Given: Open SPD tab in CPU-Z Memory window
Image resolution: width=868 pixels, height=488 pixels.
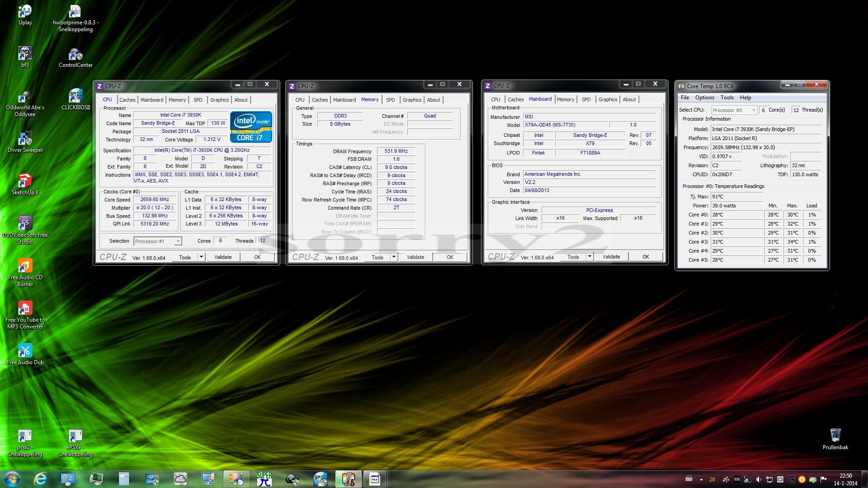Looking at the screenshot, I should tap(390, 100).
